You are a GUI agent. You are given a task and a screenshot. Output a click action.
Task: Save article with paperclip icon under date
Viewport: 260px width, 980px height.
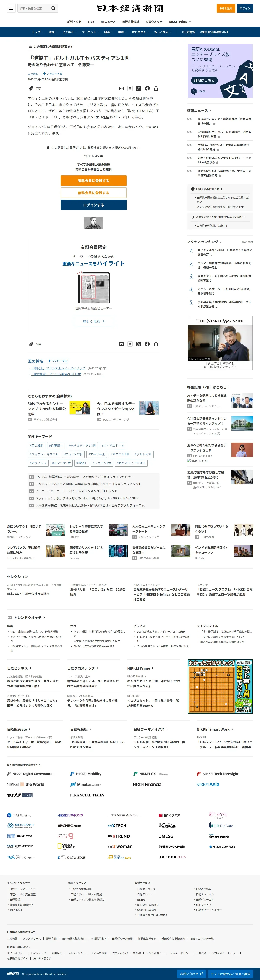point(31,88)
